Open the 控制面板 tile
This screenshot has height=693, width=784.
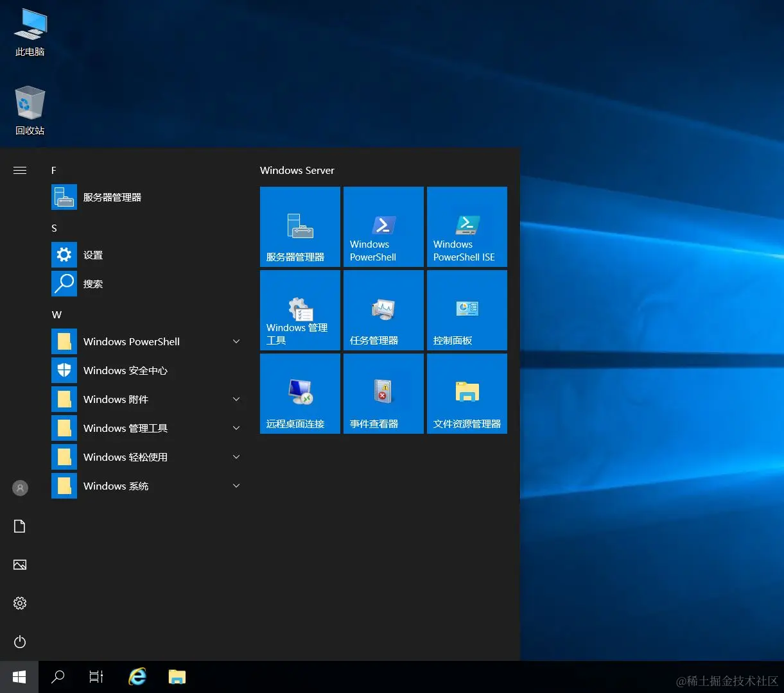(x=467, y=310)
